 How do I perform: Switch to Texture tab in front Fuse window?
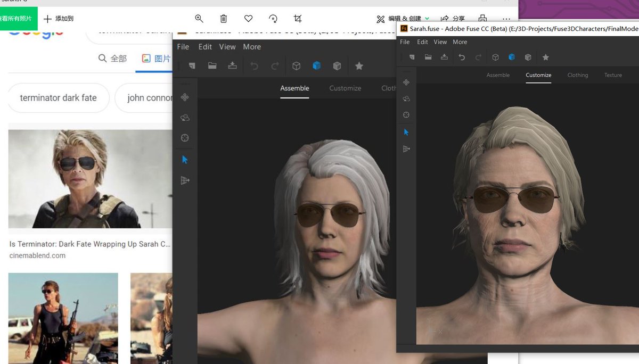coord(613,75)
